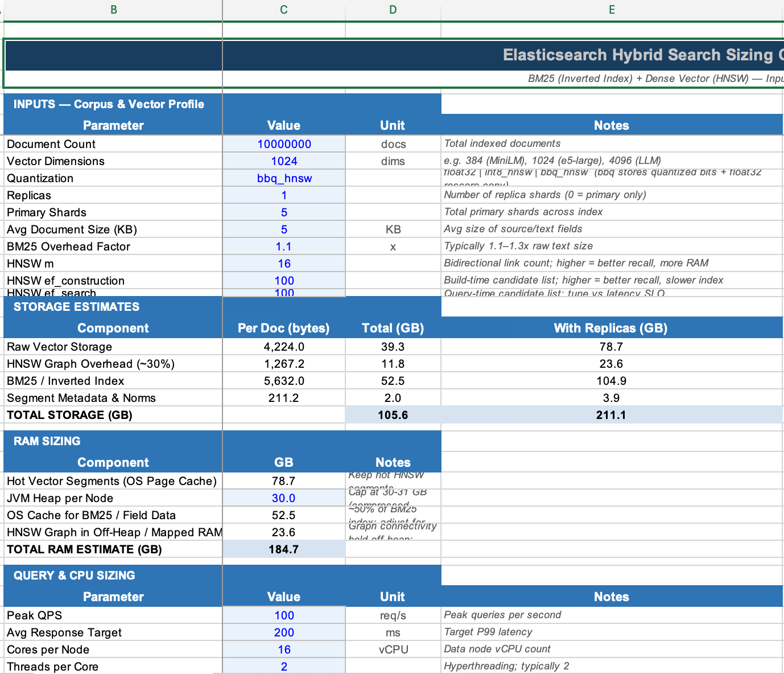The width and height of the screenshot is (784, 674).
Task: Select the total storage with replicas 211.1
Action: tap(612, 415)
